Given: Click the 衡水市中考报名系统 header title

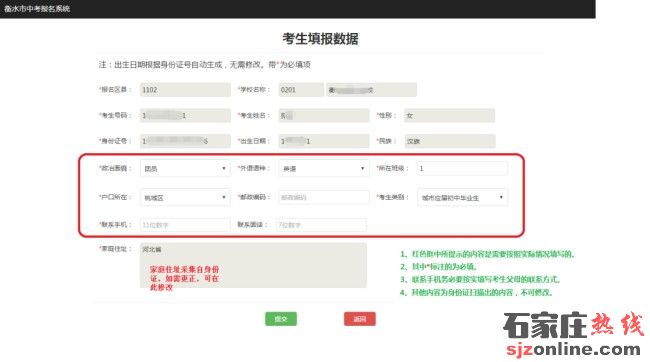Looking at the screenshot, I should click(37, 8).
